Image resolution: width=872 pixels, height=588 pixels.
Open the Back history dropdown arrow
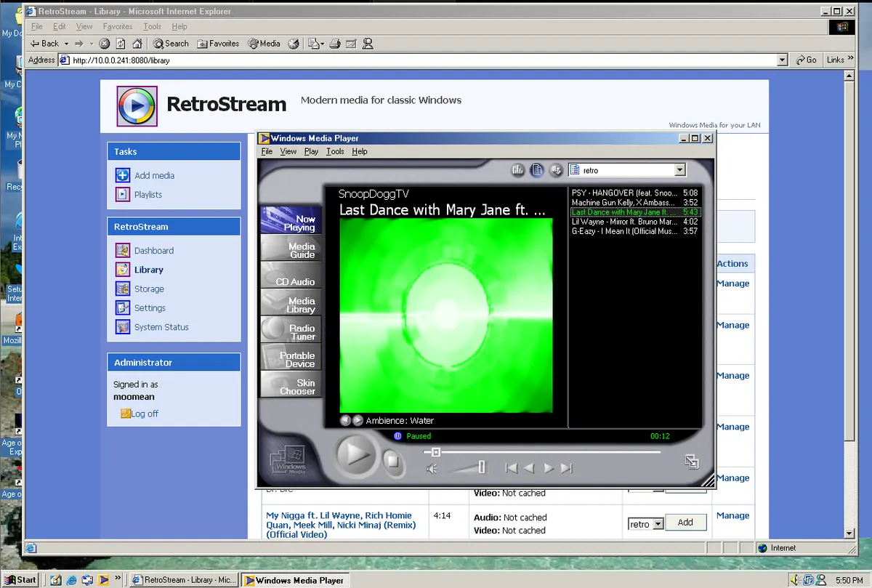66,44
